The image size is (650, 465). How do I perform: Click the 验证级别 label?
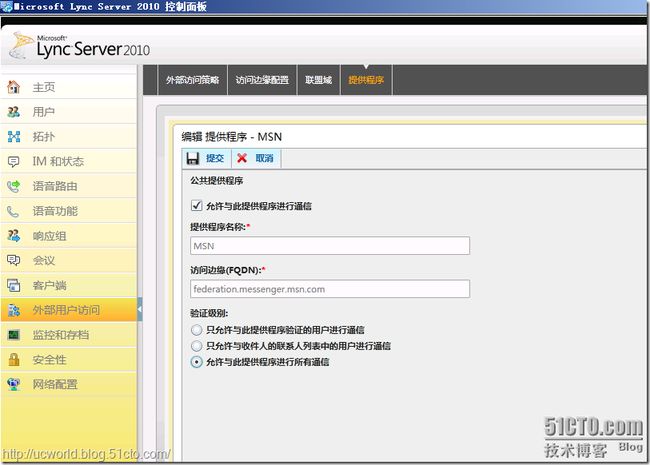point(209,313)
